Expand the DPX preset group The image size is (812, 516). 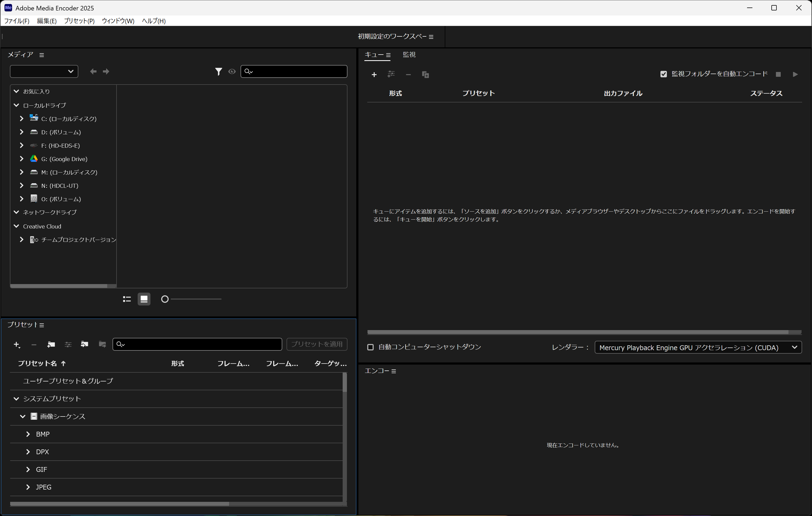28,452
